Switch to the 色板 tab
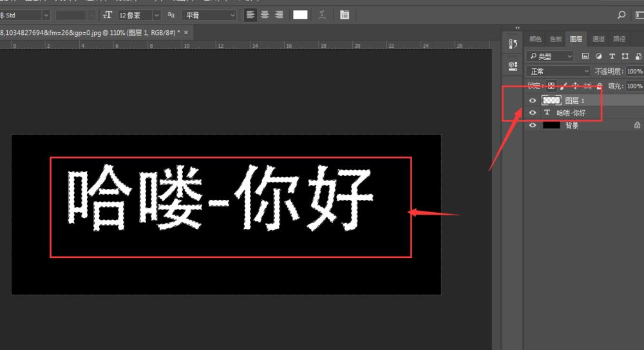 tap(556, 39)
